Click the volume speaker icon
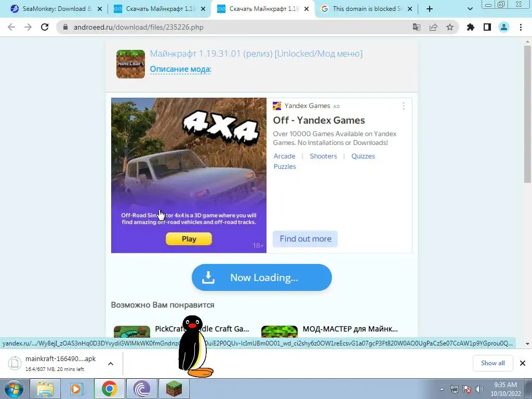The height and width of the screenshot is (399, 532). (479, 389)
